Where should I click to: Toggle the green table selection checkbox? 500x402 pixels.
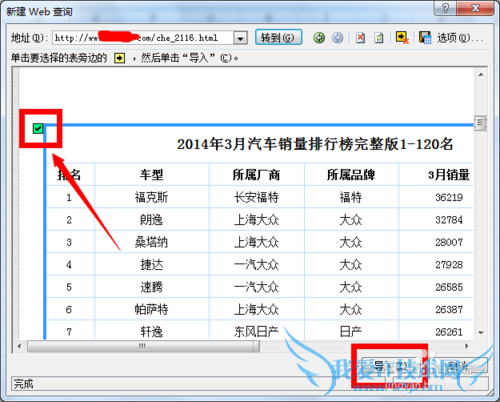pos(38,128)
